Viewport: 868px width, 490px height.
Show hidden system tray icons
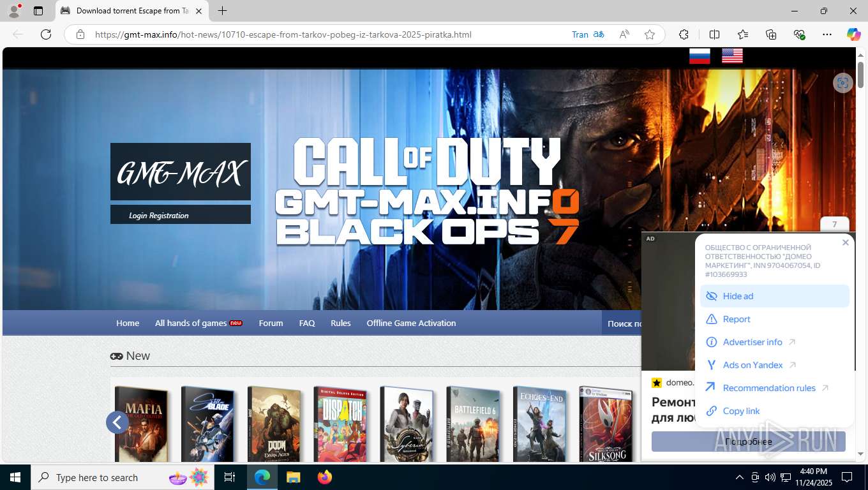click(740, 477)
